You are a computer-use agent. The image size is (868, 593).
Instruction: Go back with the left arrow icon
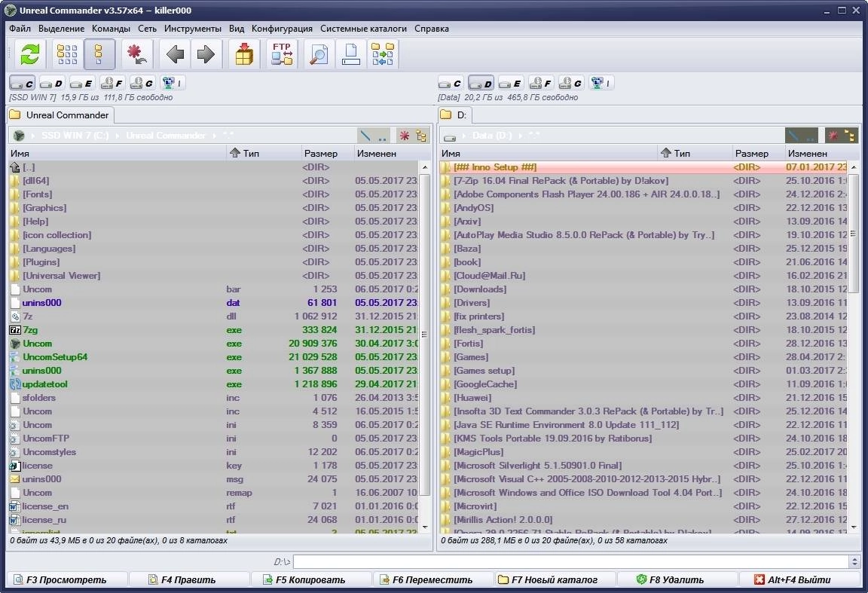pyautogui.click(x=175, y=54)
